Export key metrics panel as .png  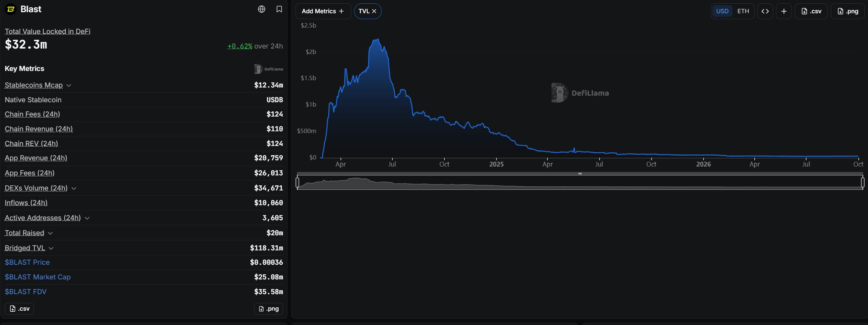pyautogui.click(x=268, y=308)
